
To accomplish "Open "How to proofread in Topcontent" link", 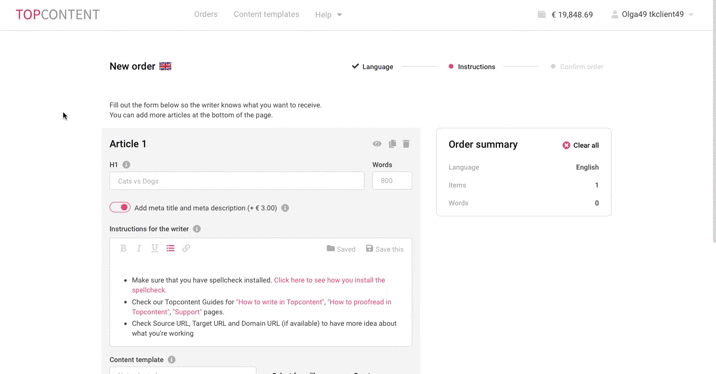I will (262, 307).
